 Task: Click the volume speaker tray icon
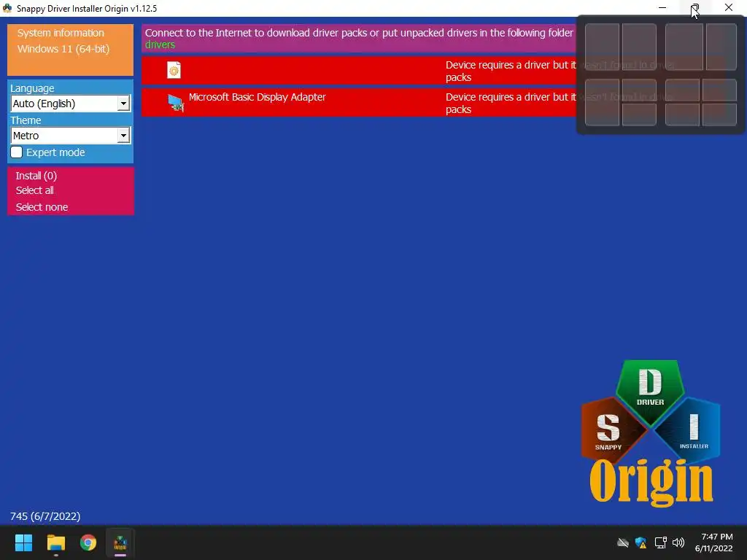678,542
